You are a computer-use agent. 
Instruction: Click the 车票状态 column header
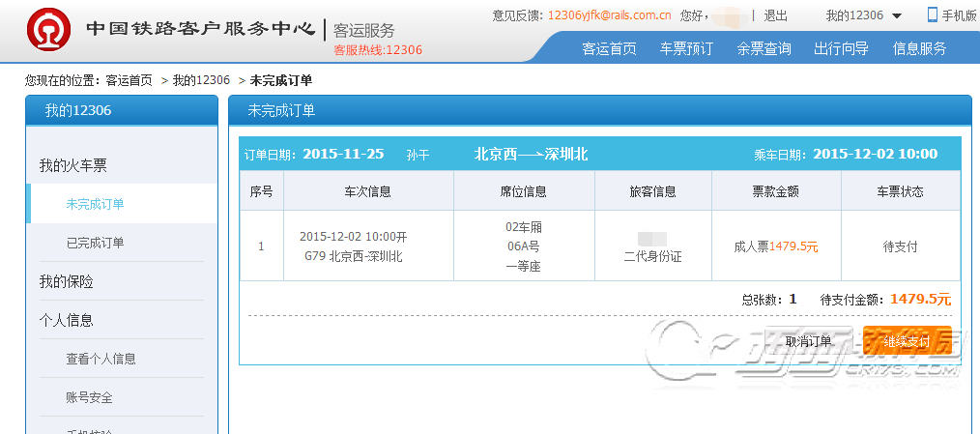click(x=900, y=191)
